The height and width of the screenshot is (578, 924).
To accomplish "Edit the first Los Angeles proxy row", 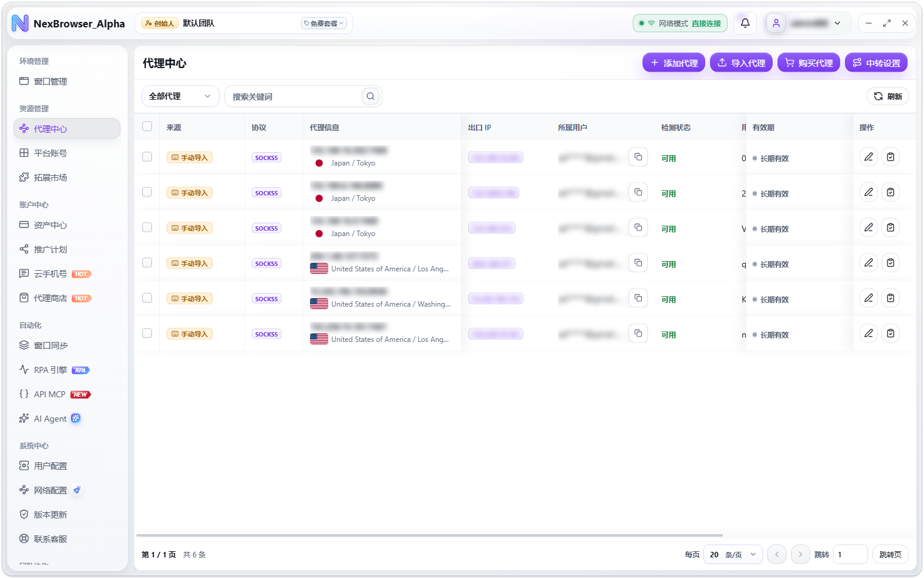I will pos(869,263).
